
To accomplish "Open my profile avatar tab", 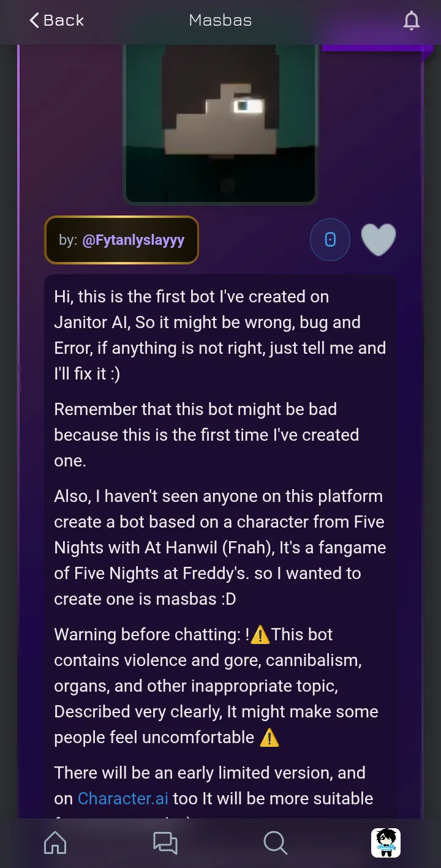I will pyautogui.click(x=386, y=843).
